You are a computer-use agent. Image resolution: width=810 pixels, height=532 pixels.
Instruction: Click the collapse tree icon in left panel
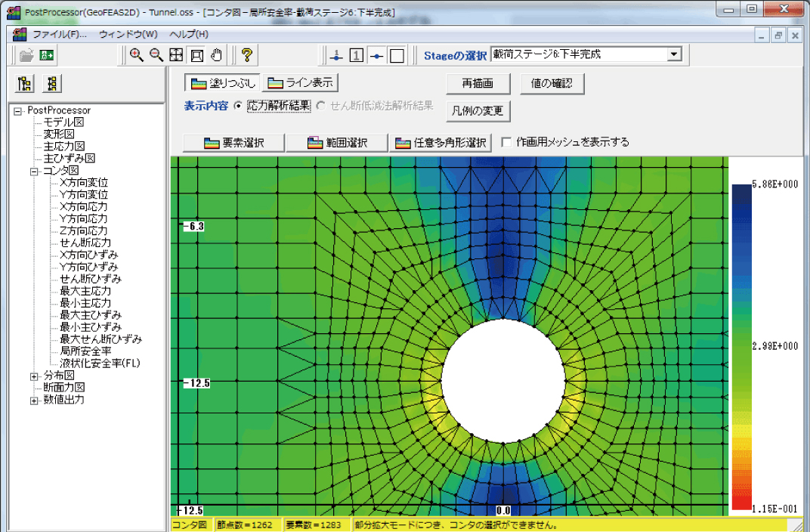coord(51,83)
